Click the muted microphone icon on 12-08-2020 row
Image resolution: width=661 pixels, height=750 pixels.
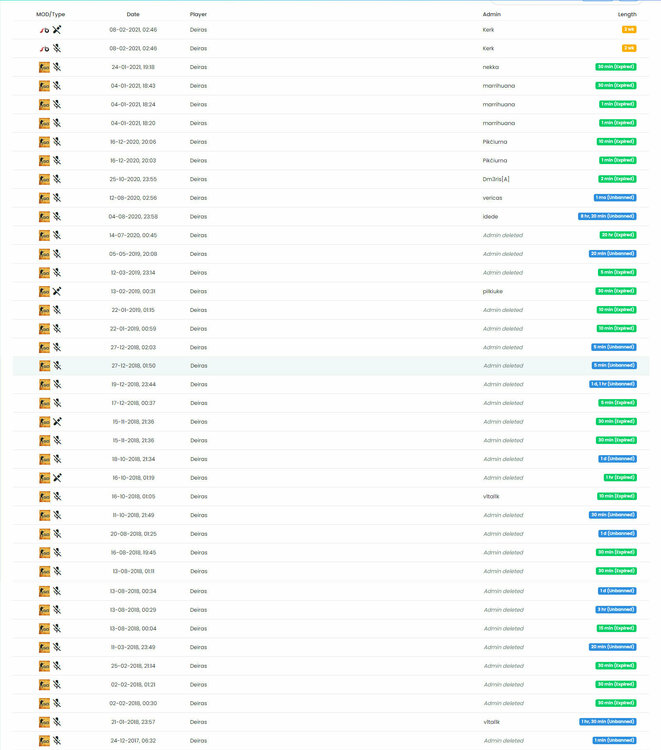point(57,198)
